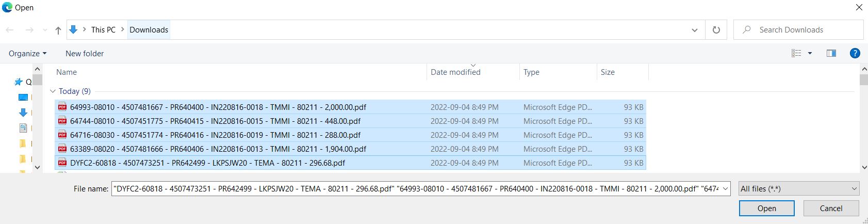Click PDF icon of 63389-08020 file
The image size is (868, 224).
pos(62,149)
